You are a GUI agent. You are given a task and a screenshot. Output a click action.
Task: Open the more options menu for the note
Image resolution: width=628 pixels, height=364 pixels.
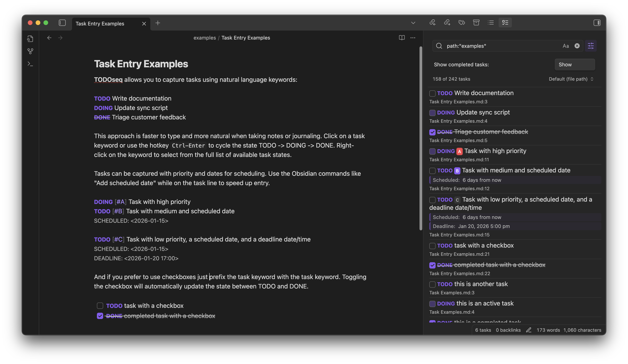413,38
